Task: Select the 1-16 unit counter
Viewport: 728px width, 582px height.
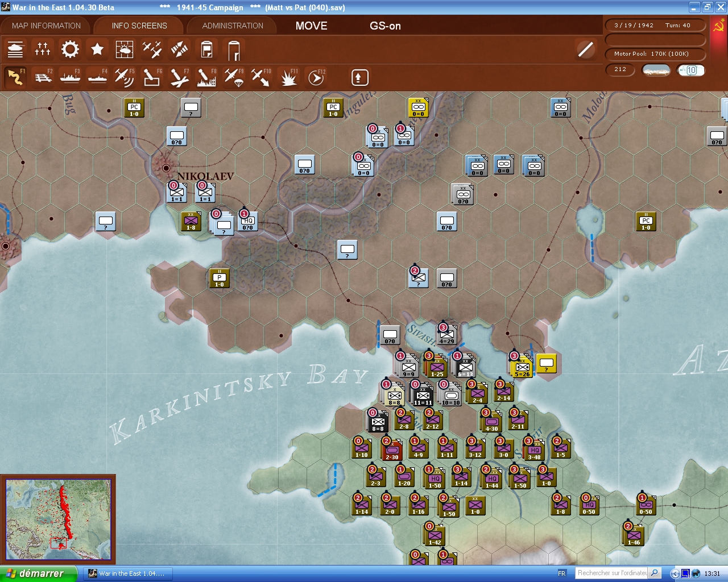Action: tap(419, 505)
